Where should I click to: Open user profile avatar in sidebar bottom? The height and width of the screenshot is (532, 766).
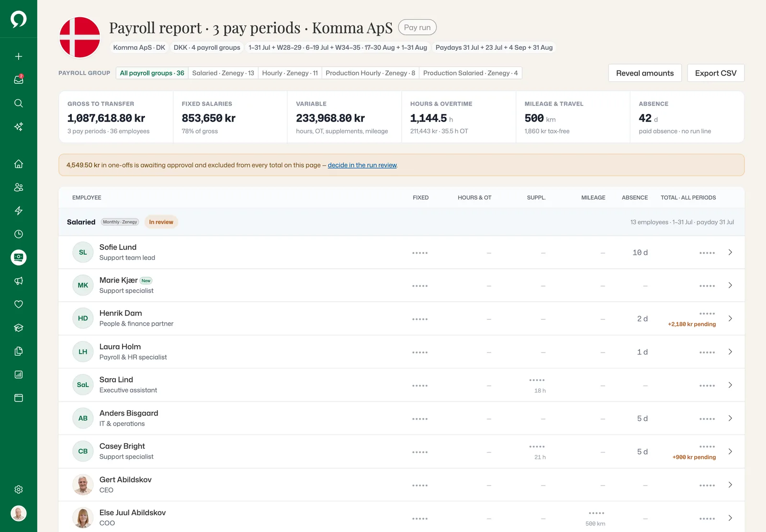pyautogui.click(x=19, y=513)
